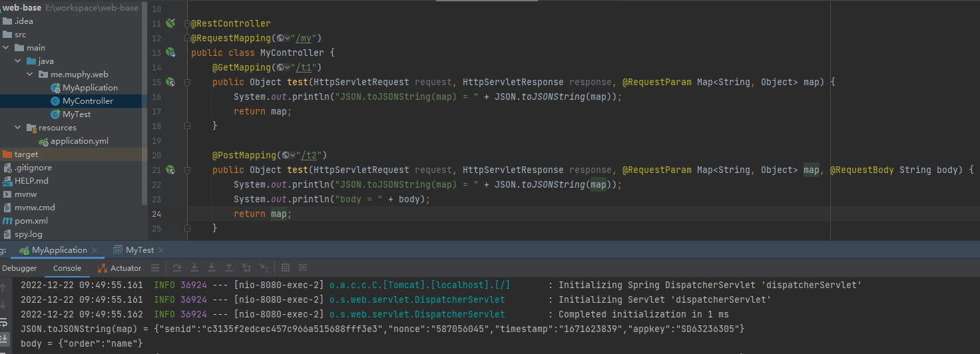Collapse the resources folder chevron

18,128
